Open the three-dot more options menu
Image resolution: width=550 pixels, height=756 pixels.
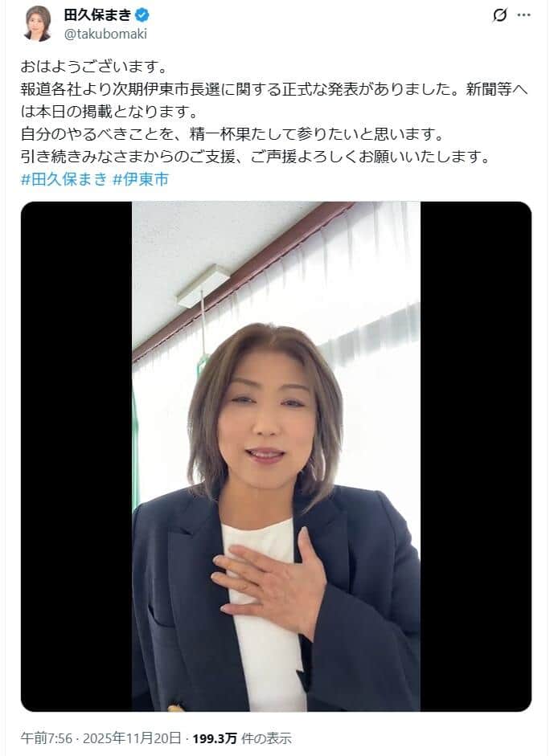point(524,15)
